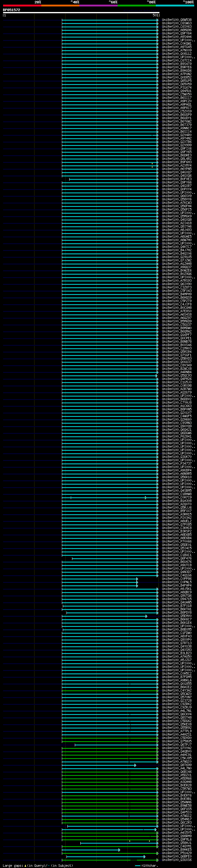Click the cyan ~100% identity legend segment
This screenshot has height=868, width=197.
175,6
